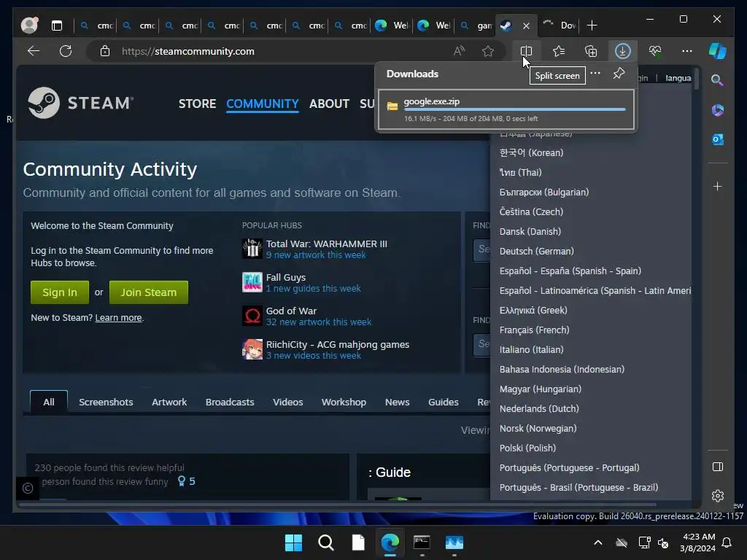The height and width of the screenshot is (560, 747).
Task: Choose Italiano (Italian) language
Action: coord(531,349)
